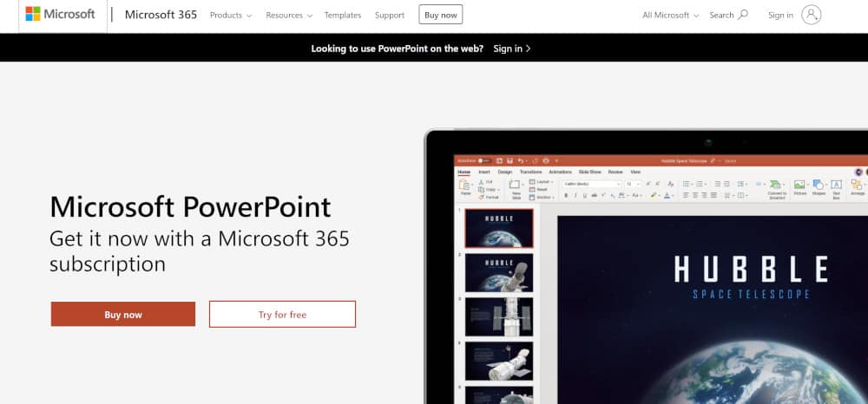Screen dimensions: 868x404
Task: Select the Slide Show ribbon tab
Action: coord(590,172)
